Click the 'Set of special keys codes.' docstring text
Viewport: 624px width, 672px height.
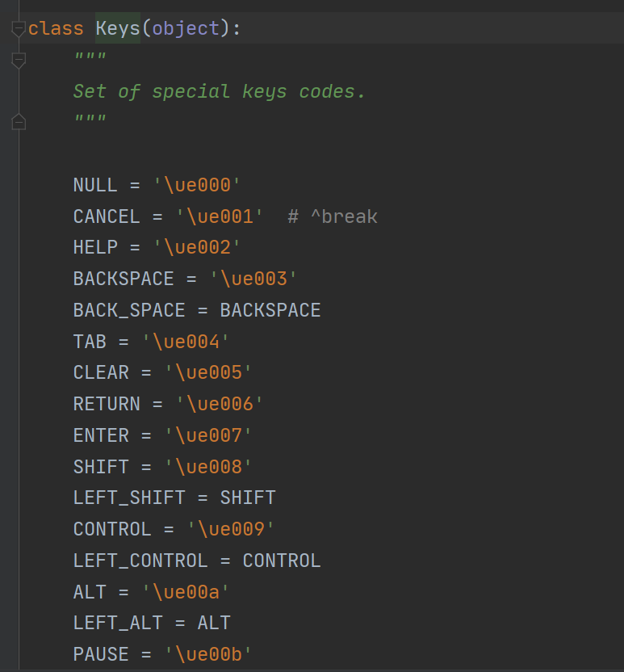pos(220,91)
